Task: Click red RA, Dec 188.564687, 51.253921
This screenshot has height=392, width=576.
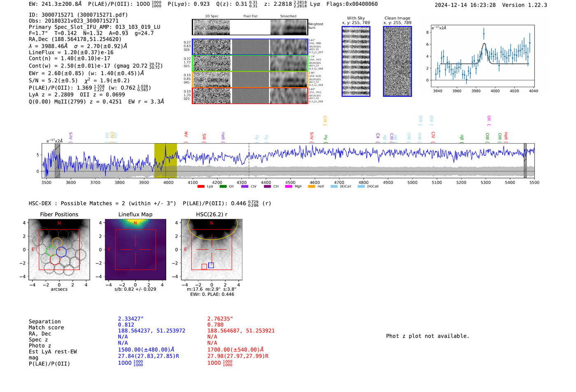Action: coord(241,331)
